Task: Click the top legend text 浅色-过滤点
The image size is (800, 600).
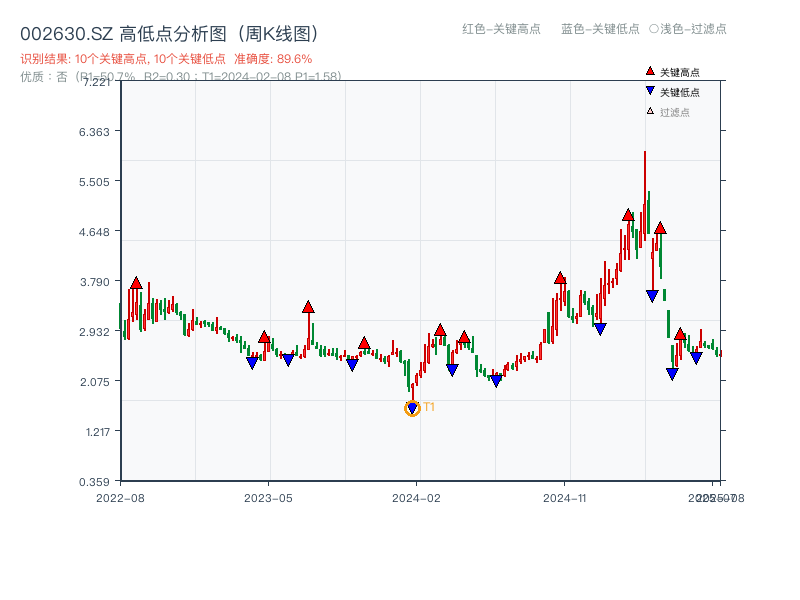Action: 693,29
